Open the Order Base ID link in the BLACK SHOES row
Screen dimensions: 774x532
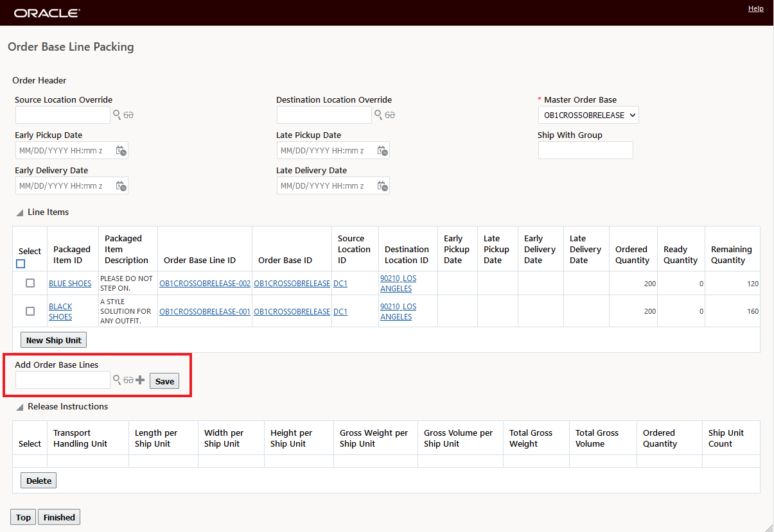click(x=292, y=311)
